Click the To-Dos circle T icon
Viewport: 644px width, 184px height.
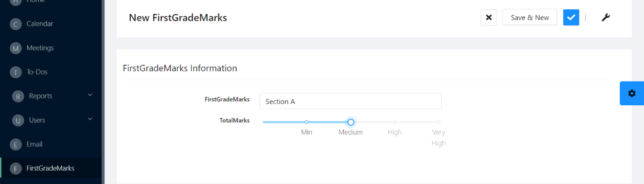tap(16, 72)
